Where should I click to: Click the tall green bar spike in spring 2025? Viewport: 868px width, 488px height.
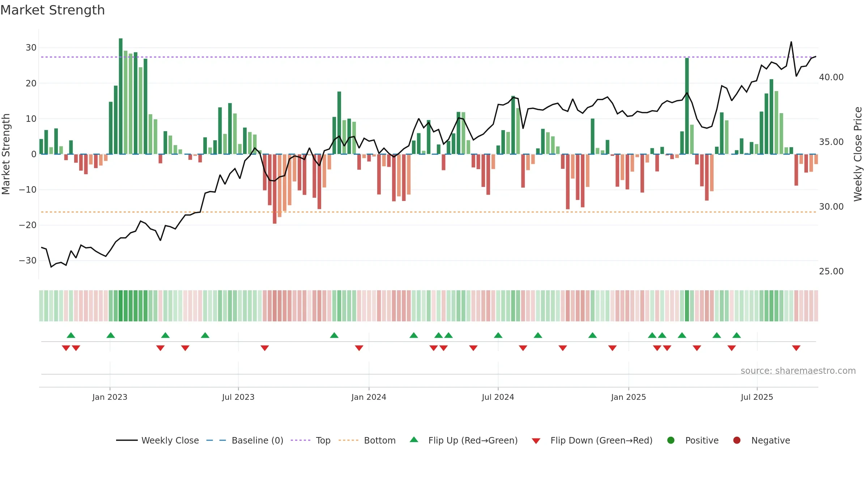pos(687,106)
